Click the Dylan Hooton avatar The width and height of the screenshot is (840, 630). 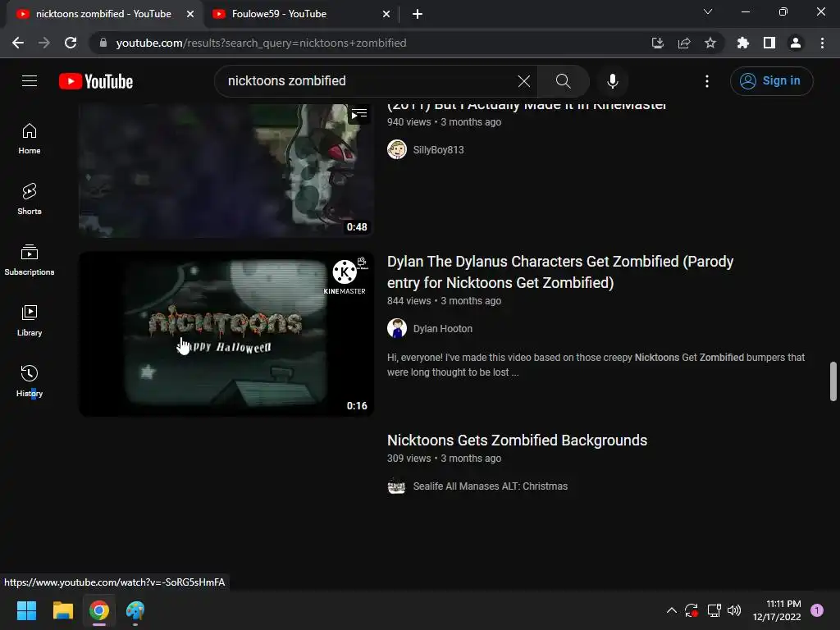(396, 328)
